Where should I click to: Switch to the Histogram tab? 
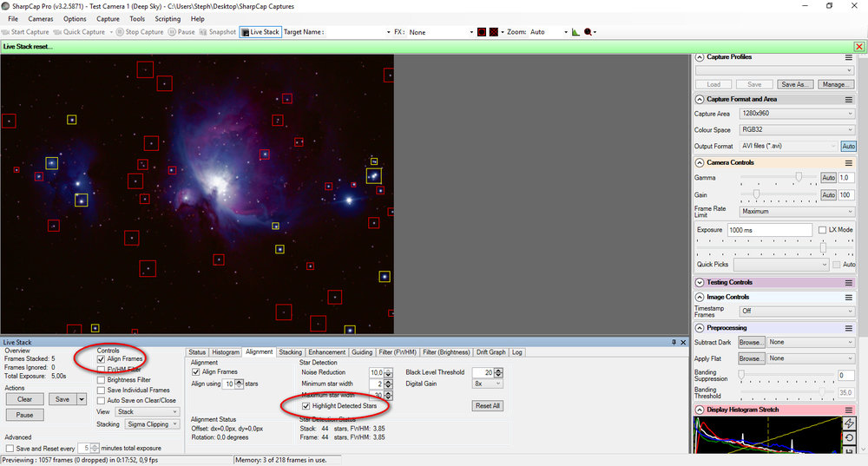[x=226, y=352]
